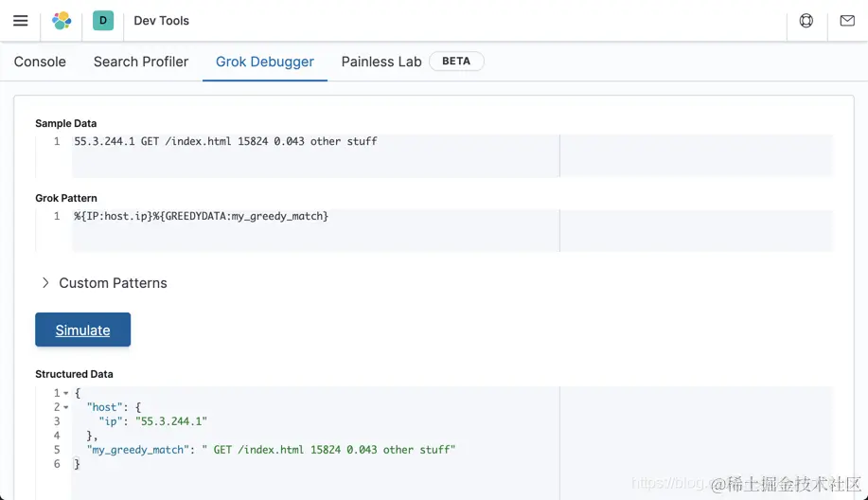Click the Custom Patterns label
The height and width of the screenshot is (500, 868).
pos(113,283)
